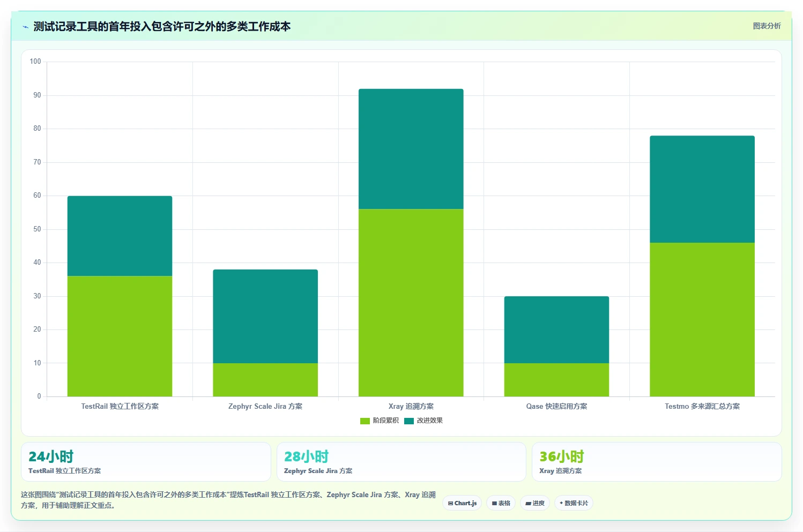Click the y-axis value 50
This screenshot has height=532, width=803.
coord(37,229)
